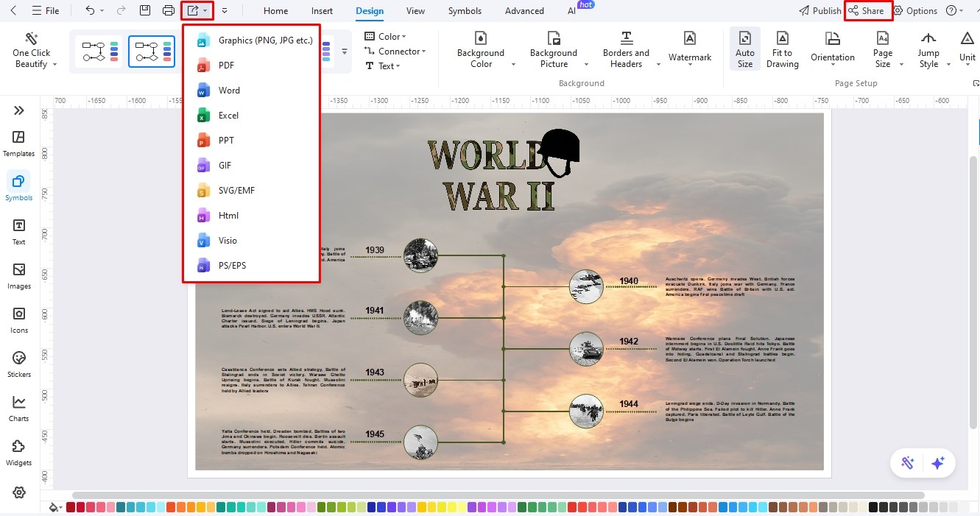Export as Graphics (PNG, JPG etc.)
The width and height of the screenshot is (980, 516).
tap(251, 40)
